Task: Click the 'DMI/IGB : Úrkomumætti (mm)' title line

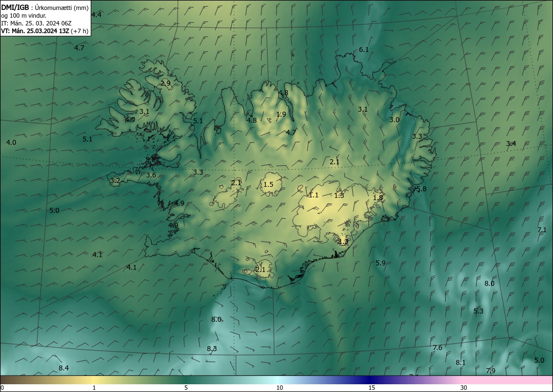Action: pos(45,8)
